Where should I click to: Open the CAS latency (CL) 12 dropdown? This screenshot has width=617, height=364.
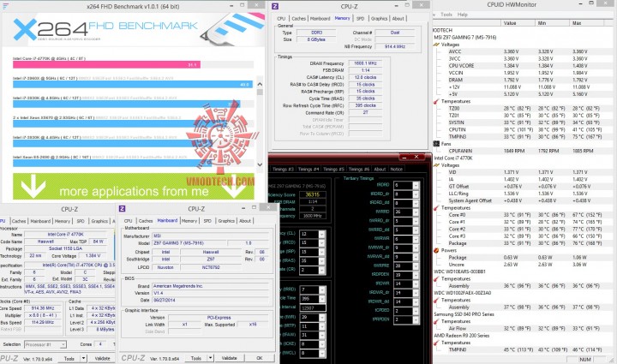(322, 235)
